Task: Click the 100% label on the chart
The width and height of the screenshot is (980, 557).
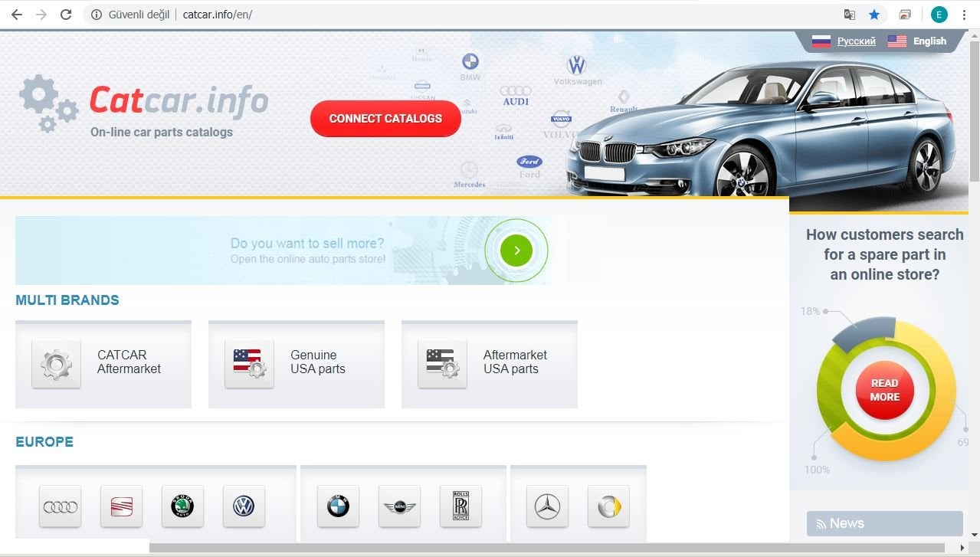Action: (818, 470)
